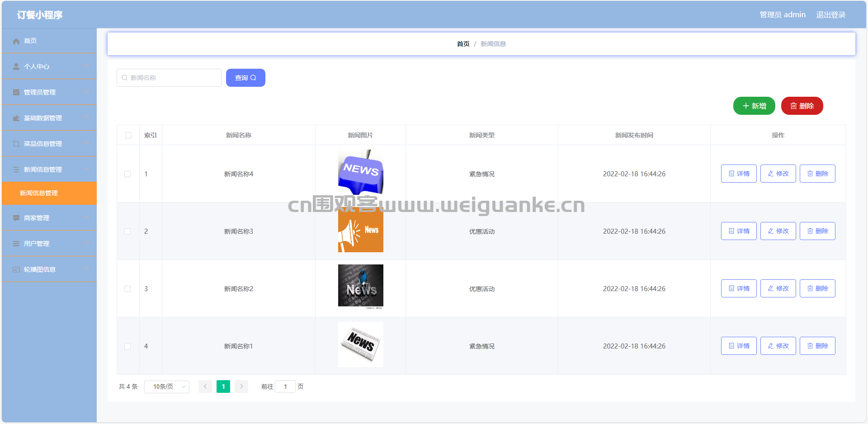Viewport: 868px width, 424px height.
Task: Select page number 1 in pagination
Action: (x=223, y=386)
